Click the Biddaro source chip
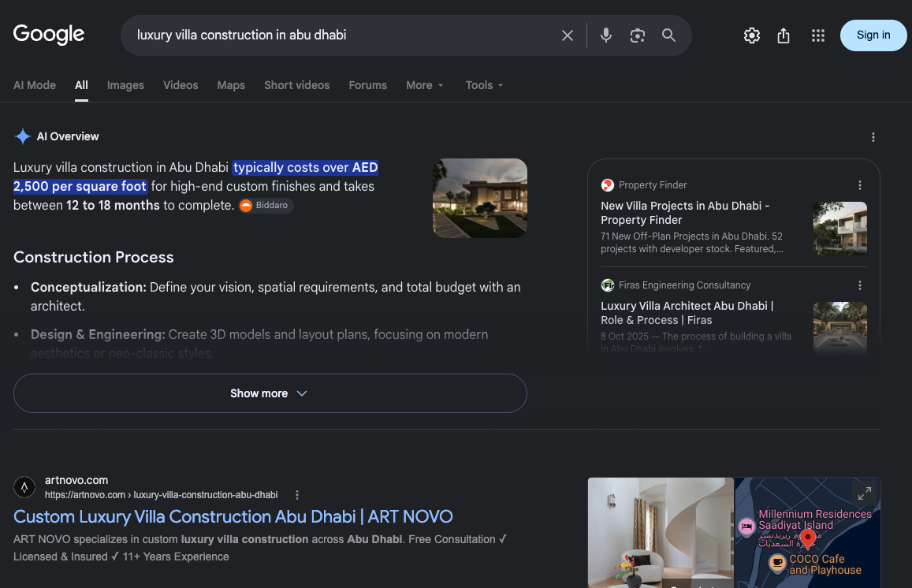Image resolution: width=912 pixels, height=588 pixels. point(266,205)
